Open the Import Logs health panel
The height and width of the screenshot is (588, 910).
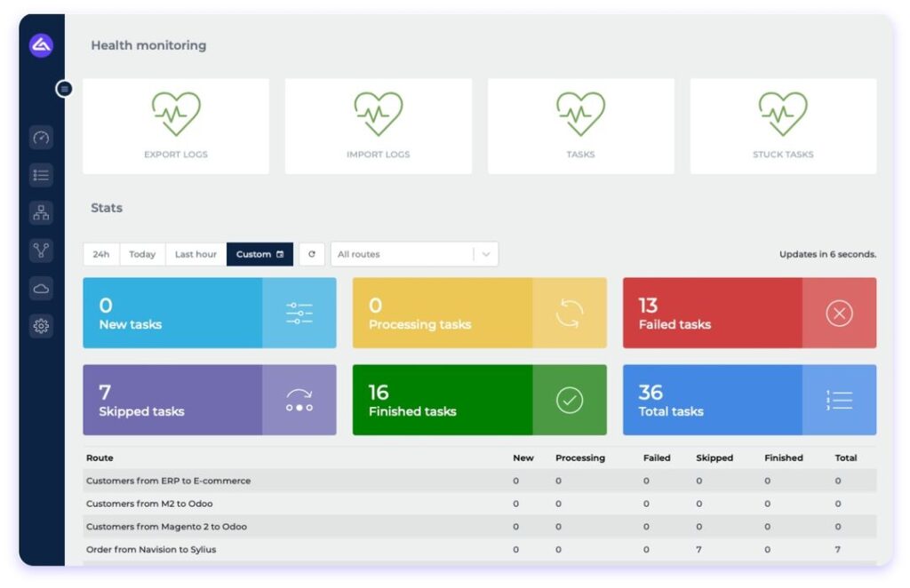click(x=378, y=124)
